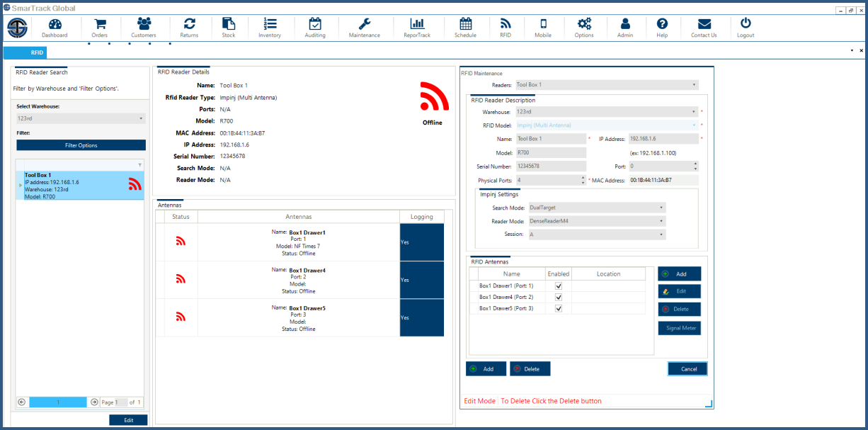
Task: Click the blue page 1 pager bar
Action: point(58,402)
